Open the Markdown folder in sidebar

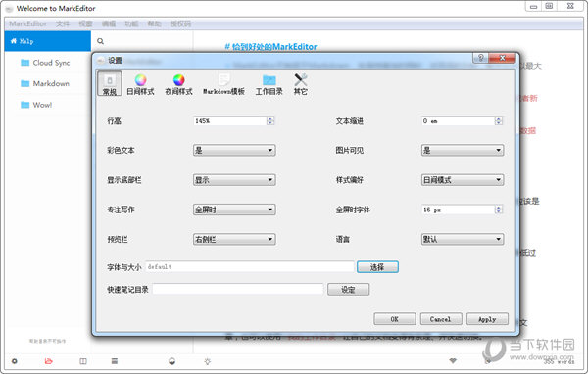(x=45, y=83)
